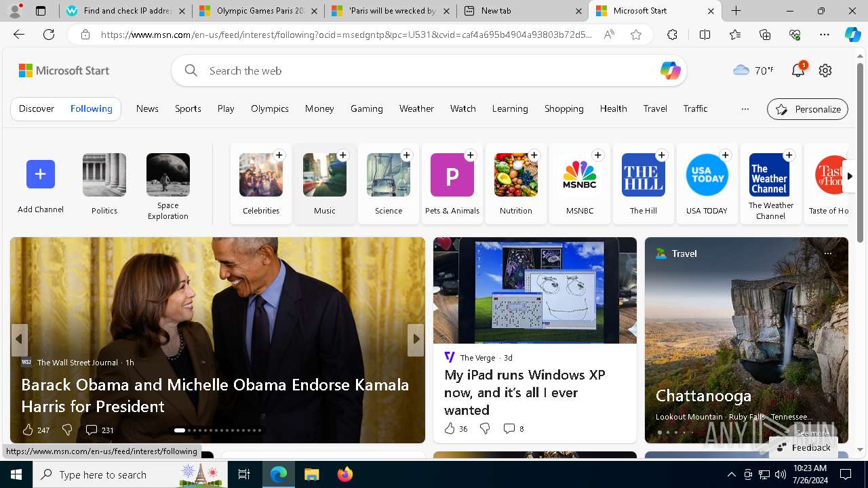Follow MSNBC channel plus button
Image resolution: width=868 pixels, height=488 pixels.
click(598, 155)
